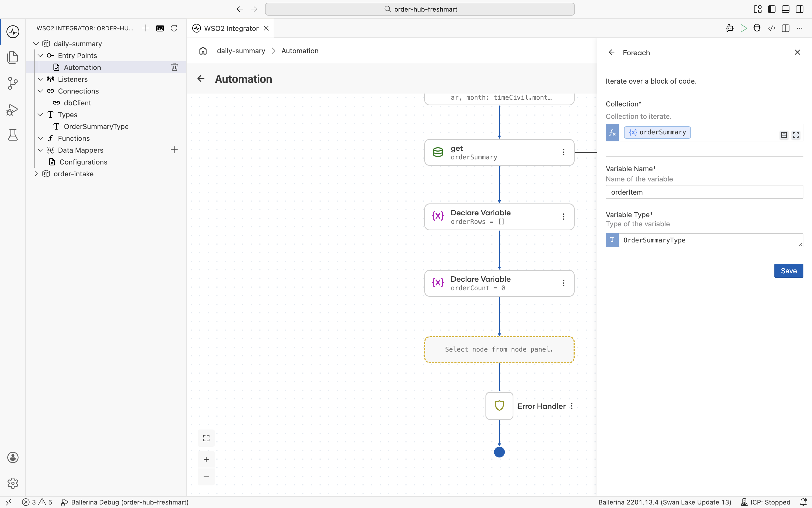Toggle the primary side bar

[x=771, y=9]
